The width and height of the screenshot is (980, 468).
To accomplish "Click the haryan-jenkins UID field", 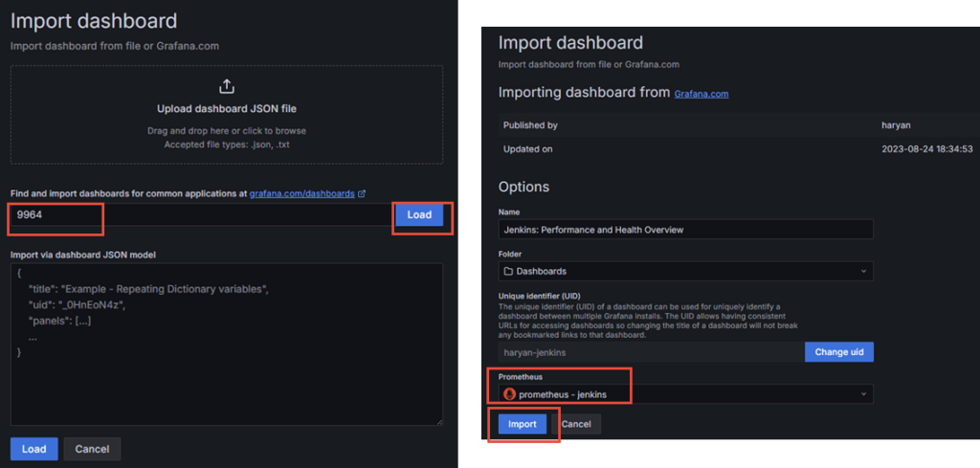I will (x=651, y=352).
